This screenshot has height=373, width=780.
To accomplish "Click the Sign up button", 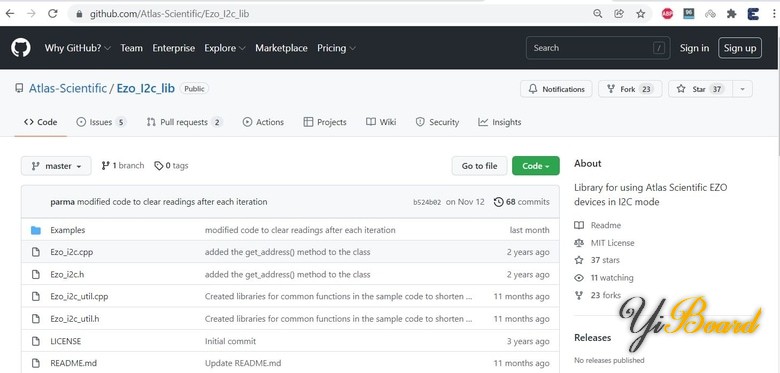I will point(740,48).
